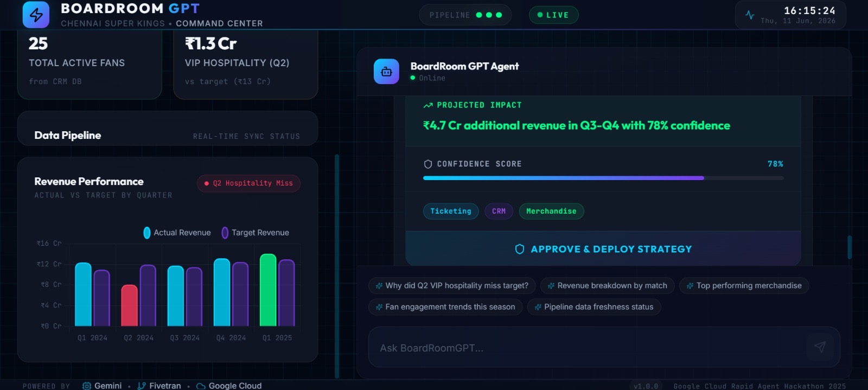Click the 'vs target (₹13 Cr)' text

(x=227, y=81)
